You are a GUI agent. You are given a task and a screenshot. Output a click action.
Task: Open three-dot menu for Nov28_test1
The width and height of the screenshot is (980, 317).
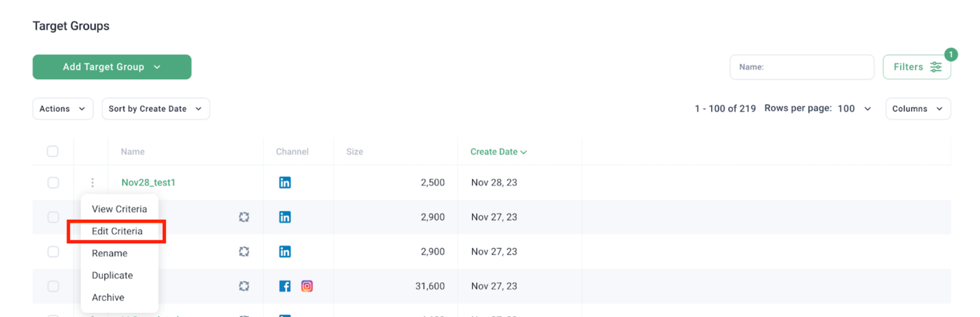(x=93, y=182)
